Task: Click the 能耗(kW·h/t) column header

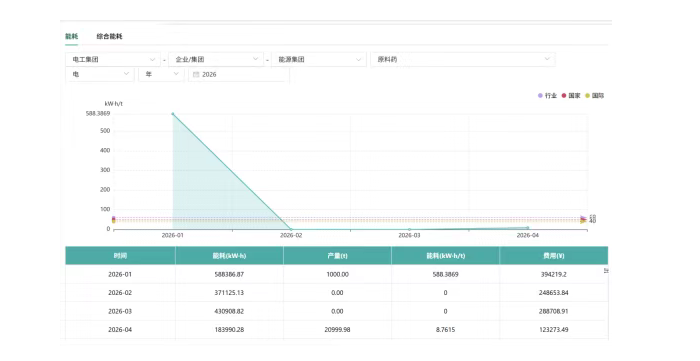Action: pos(445,256)
